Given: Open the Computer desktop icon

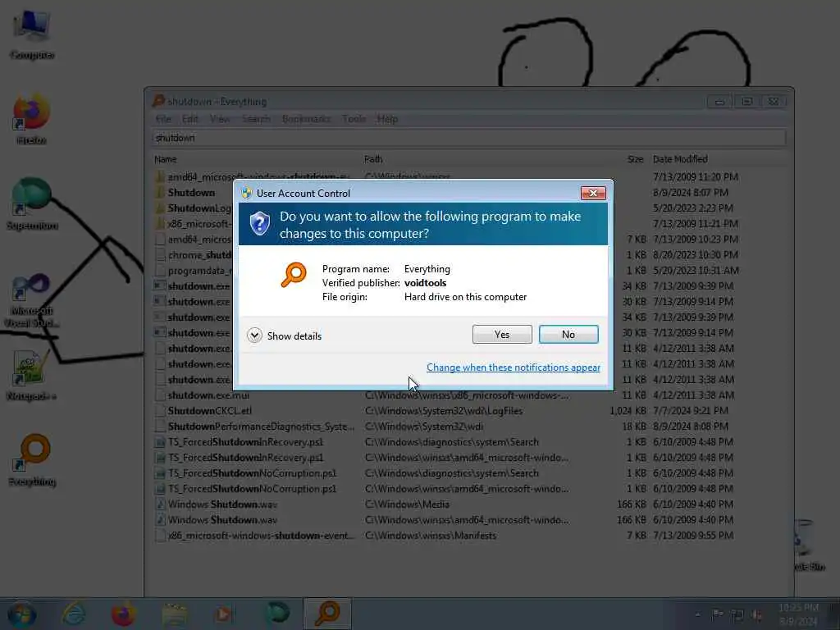Looking at the screenshot, I should [32, 34].
